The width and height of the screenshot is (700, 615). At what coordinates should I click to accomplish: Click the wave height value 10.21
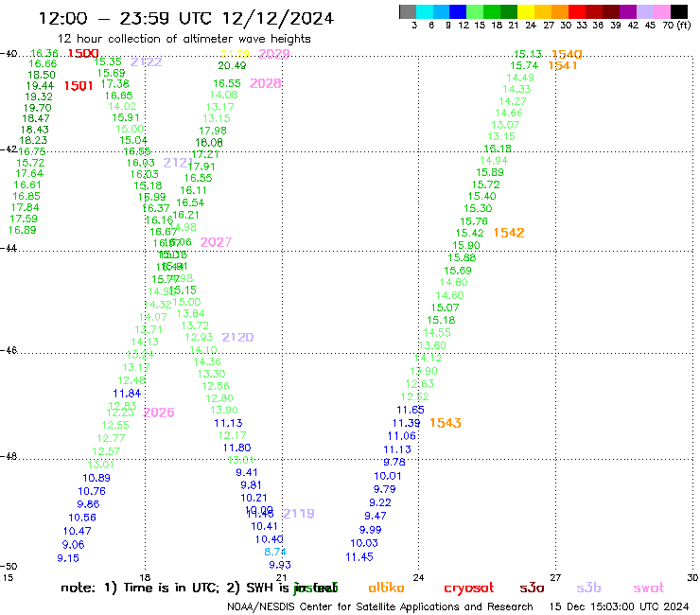pos(254,498)
